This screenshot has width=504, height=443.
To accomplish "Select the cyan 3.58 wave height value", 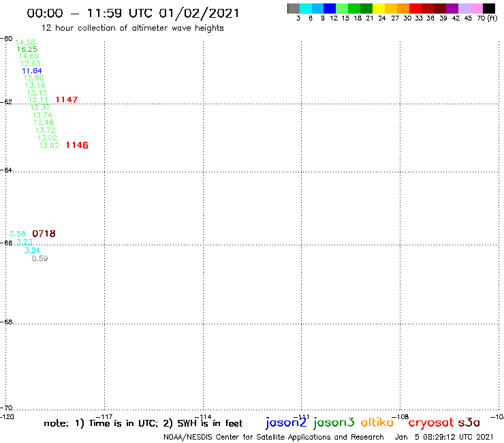I will [x=17, y=234].
